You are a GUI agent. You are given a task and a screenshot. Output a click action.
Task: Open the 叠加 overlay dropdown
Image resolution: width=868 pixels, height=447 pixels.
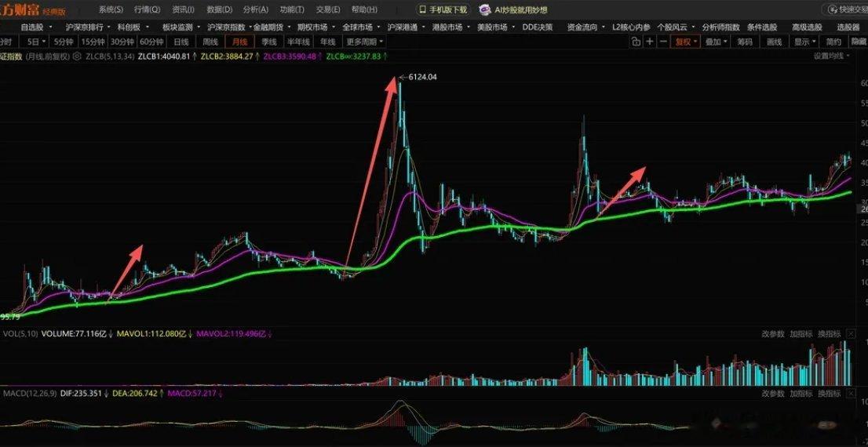[x=717, y=42]
